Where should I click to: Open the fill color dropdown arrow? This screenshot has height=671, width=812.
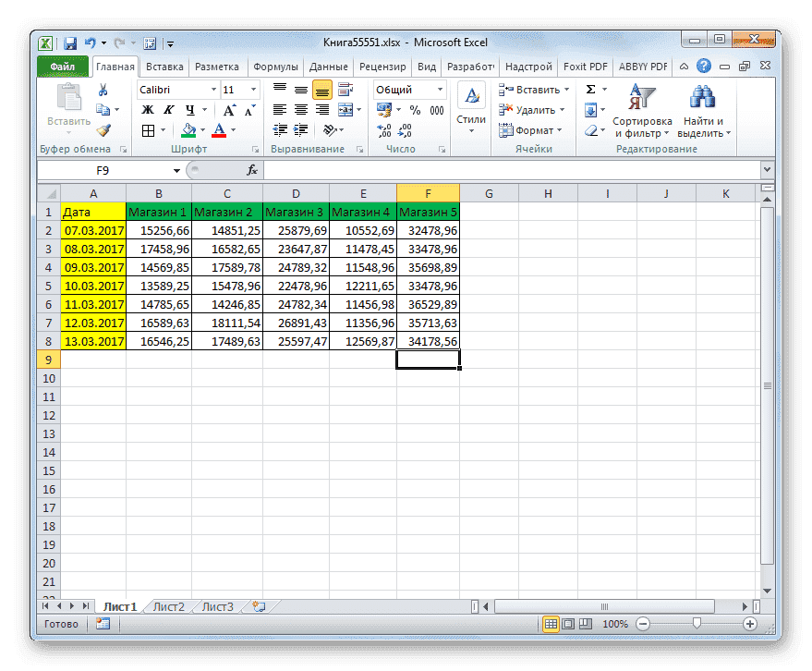tap(202, 130)
